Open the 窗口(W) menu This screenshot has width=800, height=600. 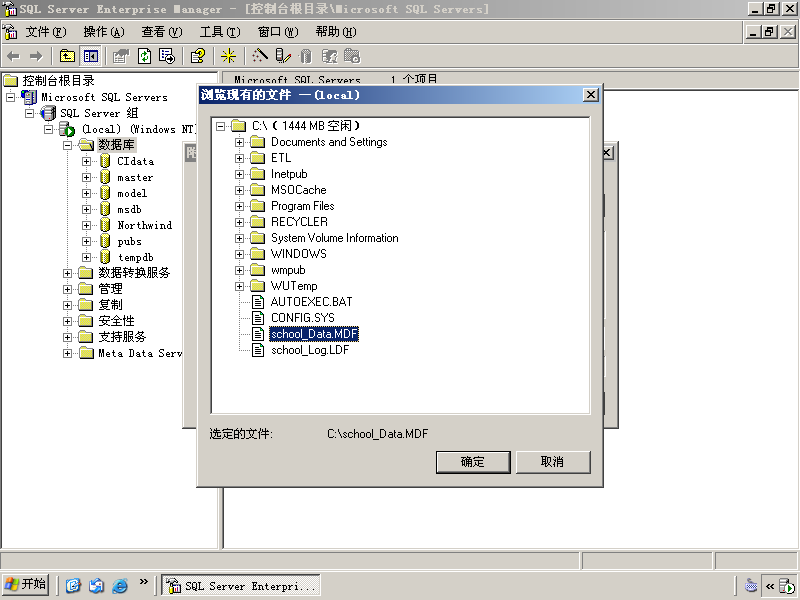tap(278, 32)
